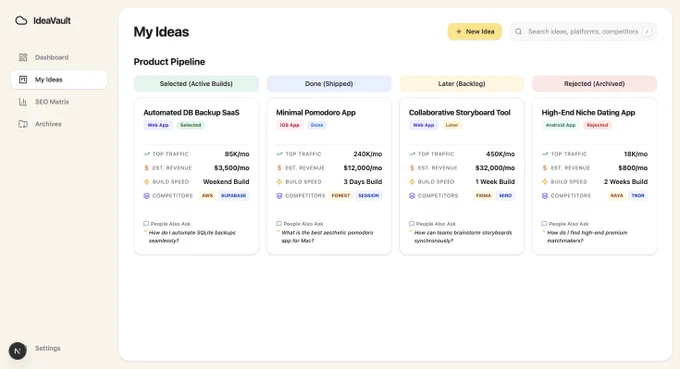The height and width of the screenshot is (369, 680).
Task: Click build speed icon on Pomodoro App card
Action: (x=279, y=182)
